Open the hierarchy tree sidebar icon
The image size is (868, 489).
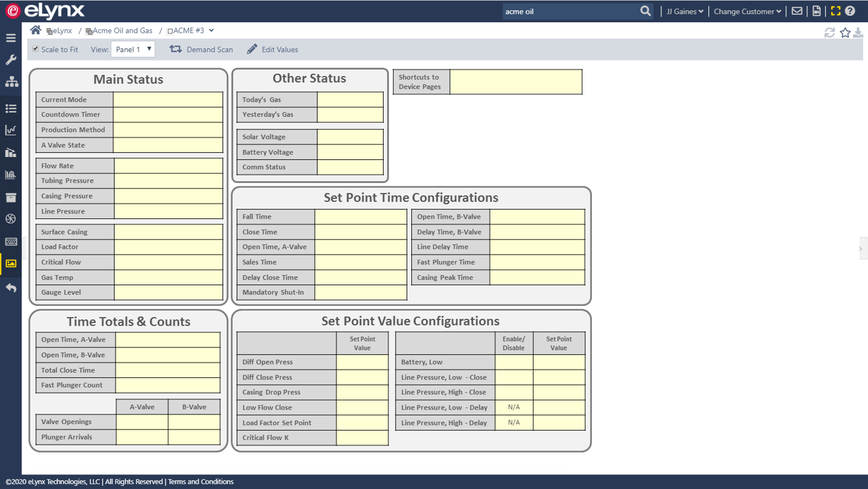(11, 82)
